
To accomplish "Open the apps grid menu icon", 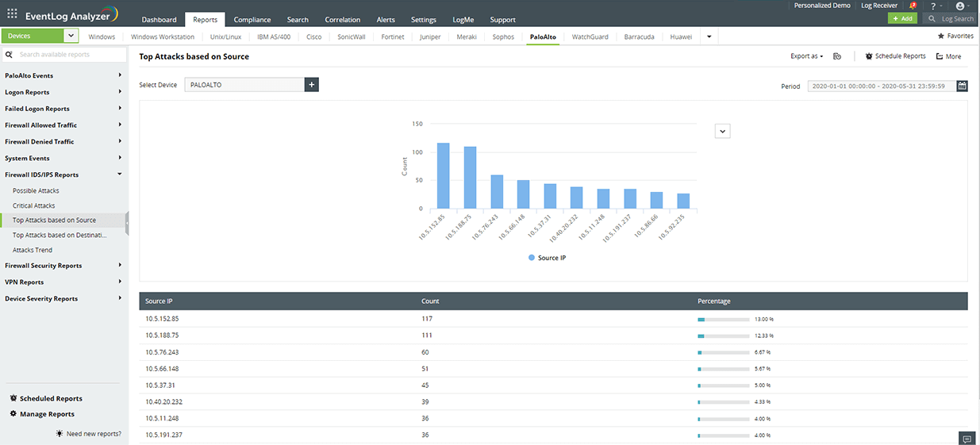I will 12,13.
